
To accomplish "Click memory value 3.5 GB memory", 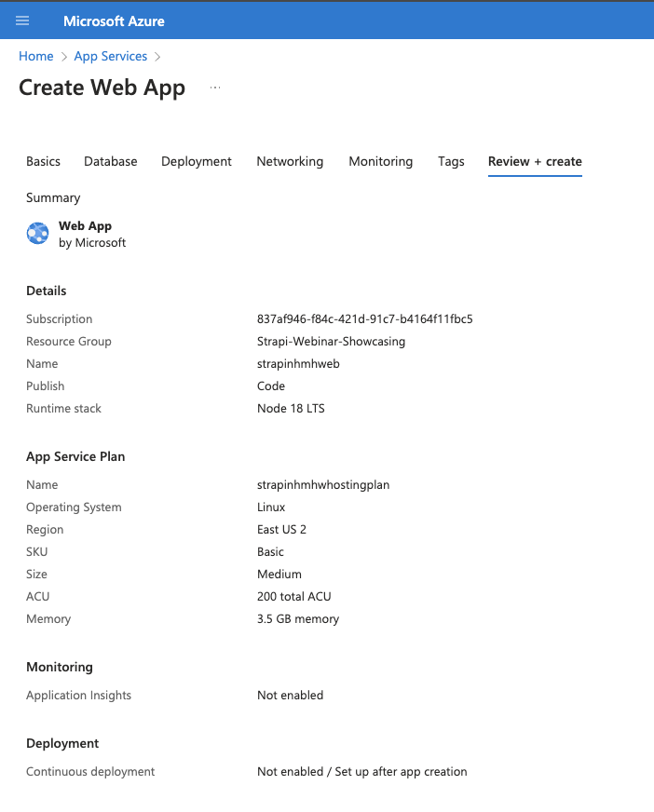I will click(298, 619).
